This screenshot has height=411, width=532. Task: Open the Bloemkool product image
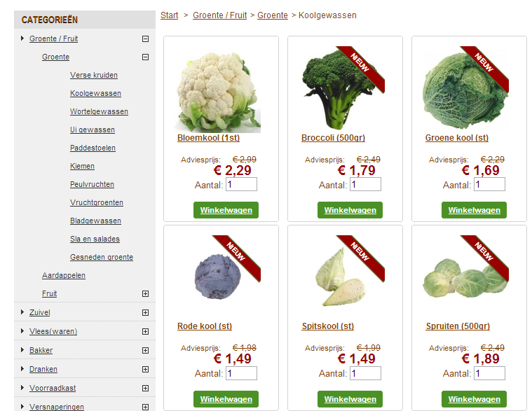pos(217,92)
